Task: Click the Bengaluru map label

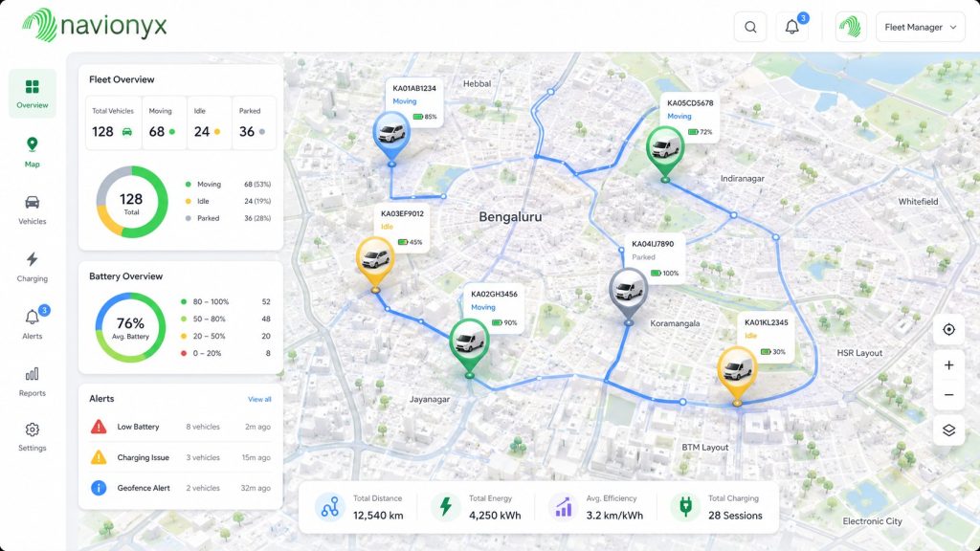Action: (510, 217)
